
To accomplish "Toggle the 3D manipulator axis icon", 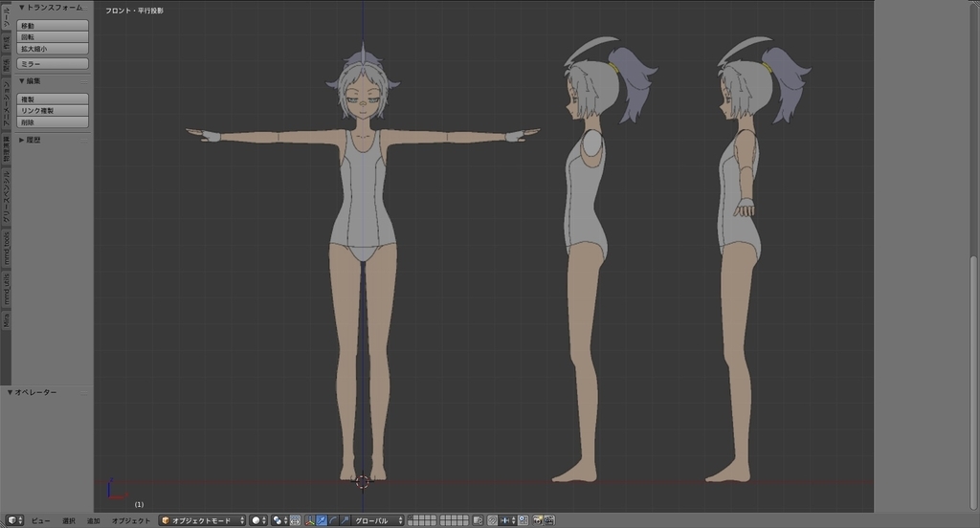I will pyautogui.click(x=310, y=520).
